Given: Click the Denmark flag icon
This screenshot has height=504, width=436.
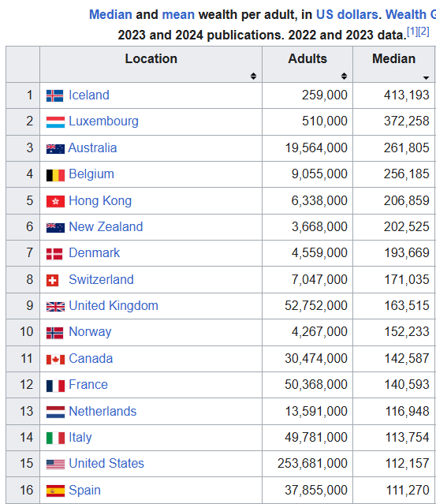Looking at the screenshot, I should pyautogui.click(x=54, y=254).
